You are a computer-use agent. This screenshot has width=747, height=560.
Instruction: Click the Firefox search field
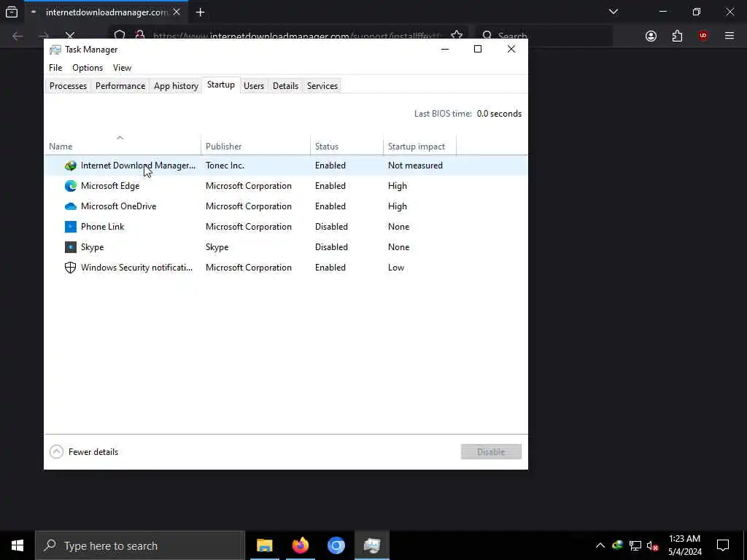click(546, 36)
